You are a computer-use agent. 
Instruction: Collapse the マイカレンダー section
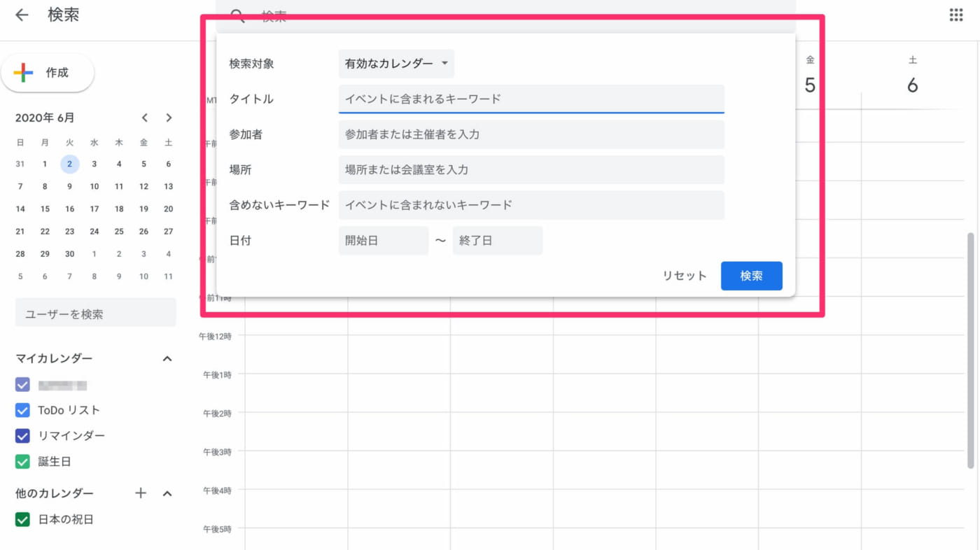pyautogui.click(x=167, y=358)
